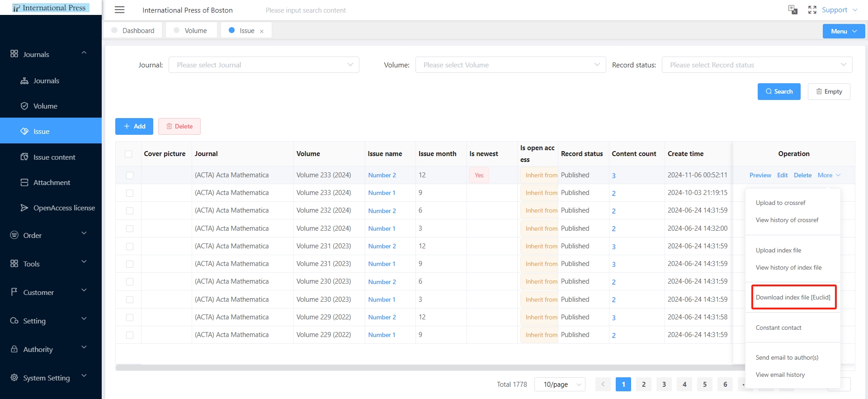Open the Journal select dropdown

(x=264, y=65)
